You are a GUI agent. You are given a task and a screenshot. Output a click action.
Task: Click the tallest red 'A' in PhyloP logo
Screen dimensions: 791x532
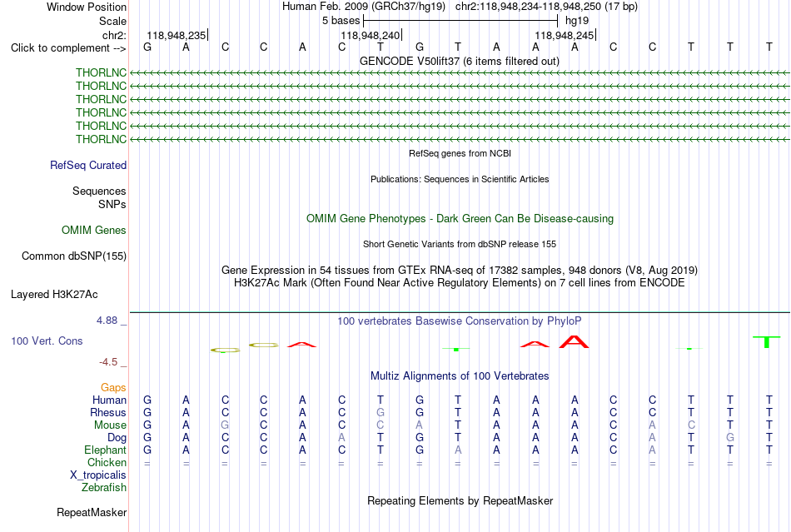point(574,342)
